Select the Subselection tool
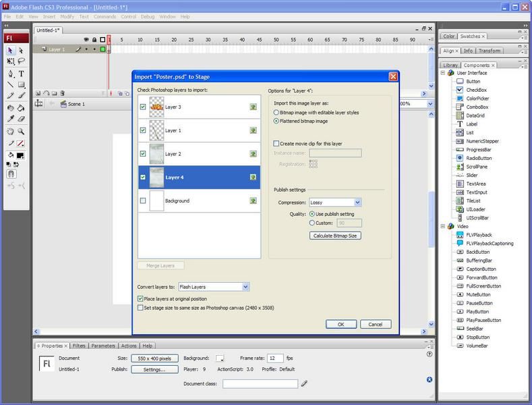 click(21, 50)
